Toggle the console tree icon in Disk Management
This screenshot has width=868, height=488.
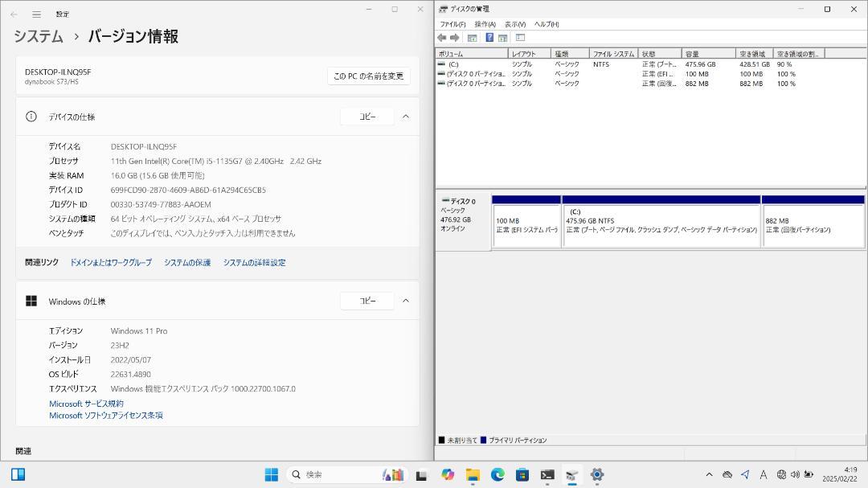coord(473,38)
